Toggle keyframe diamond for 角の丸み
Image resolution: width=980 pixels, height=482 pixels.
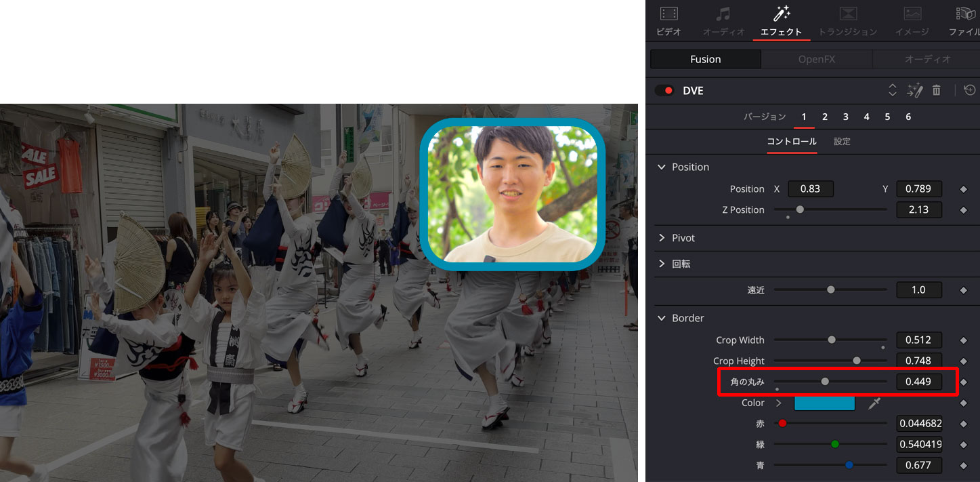(x=963, y=382)
